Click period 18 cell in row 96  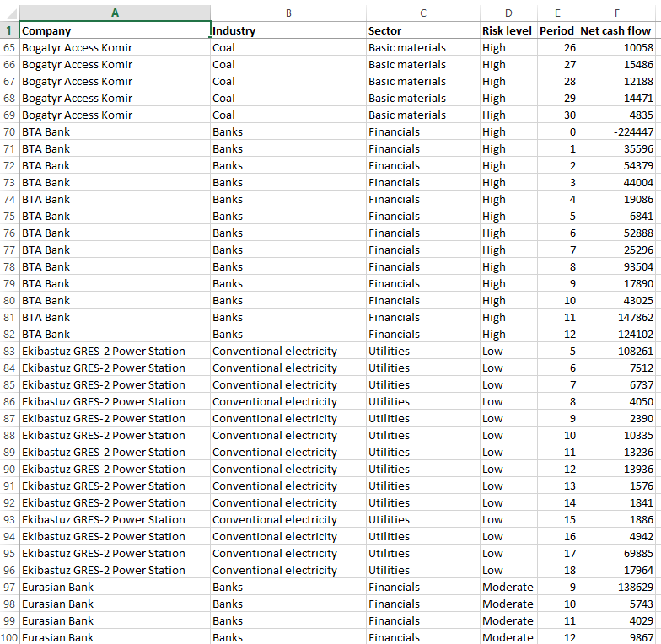click(558, 570)
